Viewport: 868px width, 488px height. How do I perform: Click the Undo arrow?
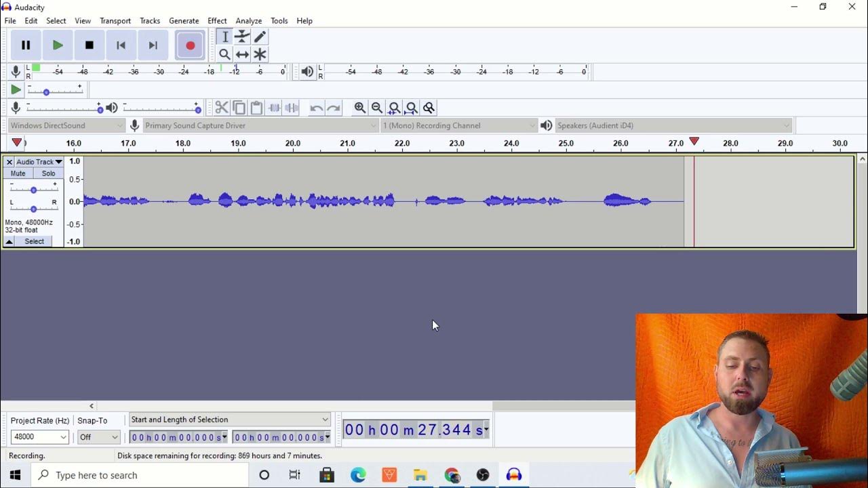coord(316,108)
